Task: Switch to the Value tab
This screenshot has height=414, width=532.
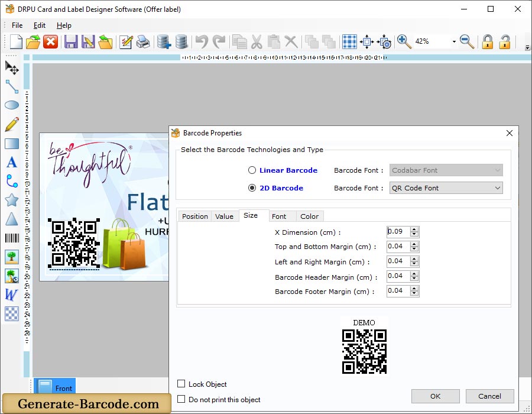Action: [224, 216]
